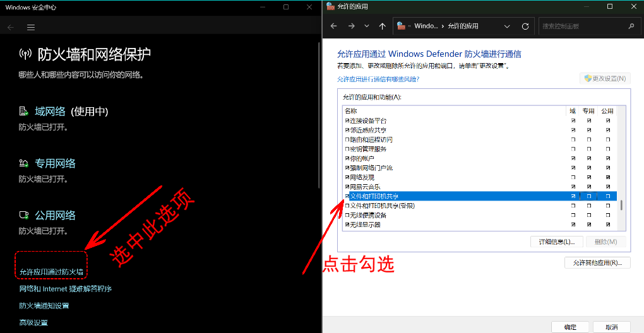Toggle 邻近感应共享 name checkbox

pos(347,130)
